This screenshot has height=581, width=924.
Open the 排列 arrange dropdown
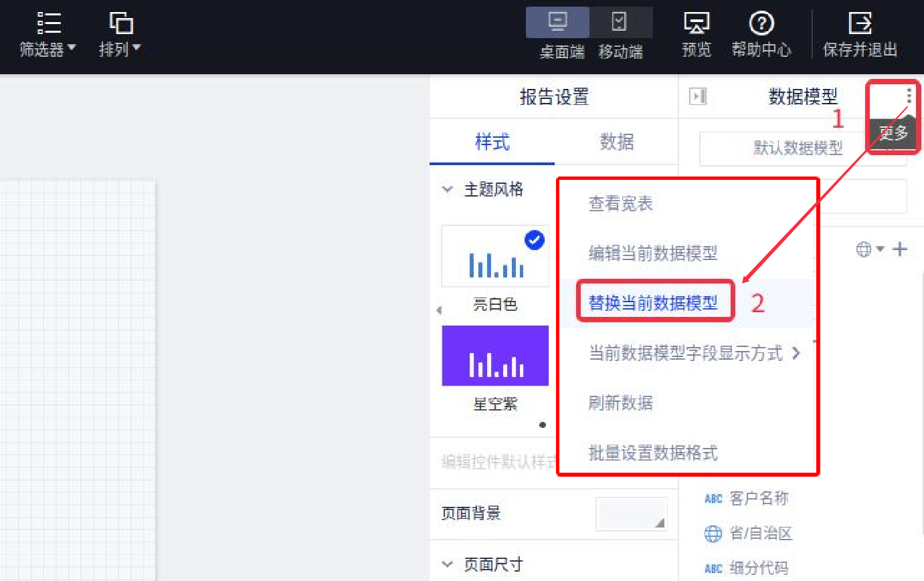point(120,35)
